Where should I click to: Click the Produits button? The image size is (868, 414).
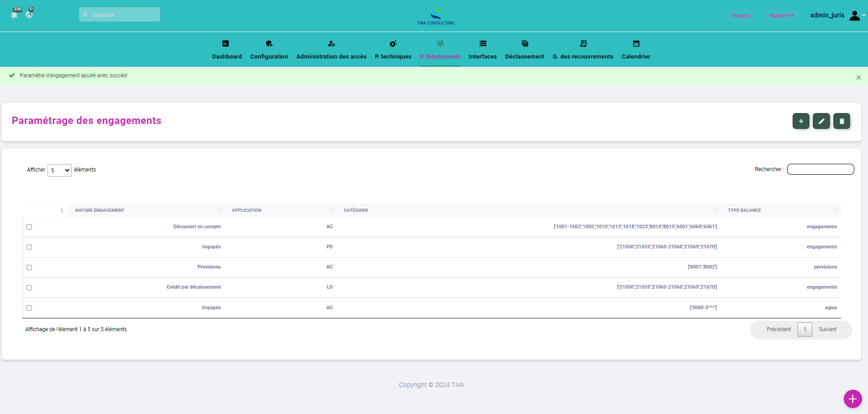(x=740, y=16)
